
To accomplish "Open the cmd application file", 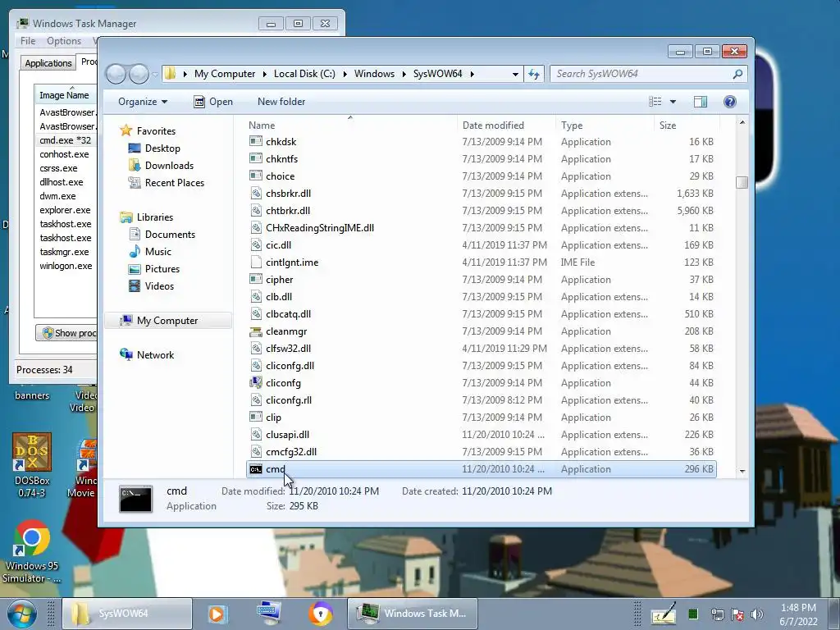I will [x=481, y=469].
